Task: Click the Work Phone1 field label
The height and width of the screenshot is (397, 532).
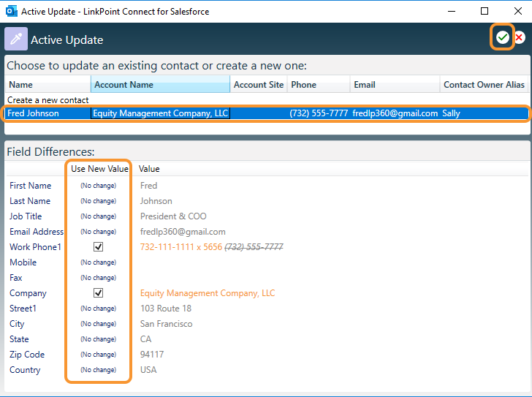Action: point(35,246)
